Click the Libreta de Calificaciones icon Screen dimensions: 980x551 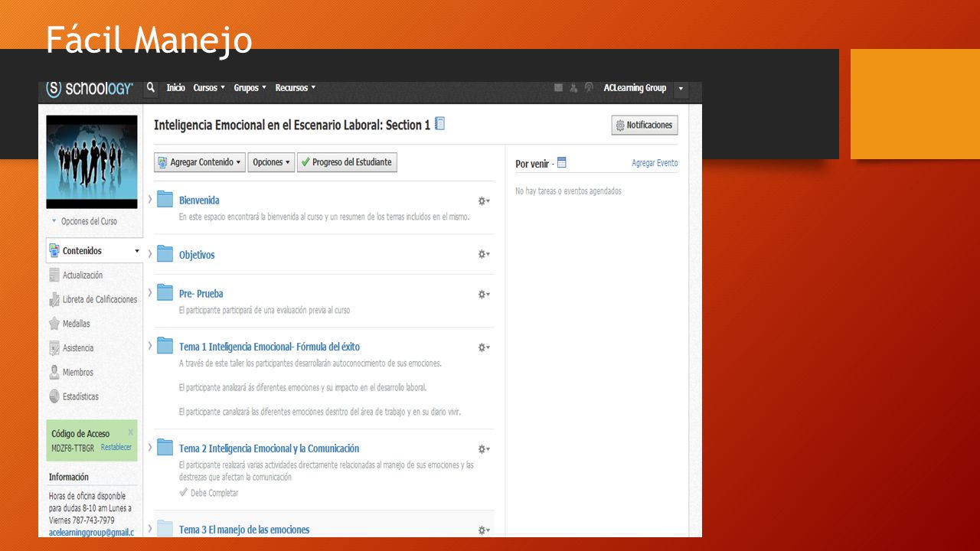pyautogui.click(x=54, y=299)
